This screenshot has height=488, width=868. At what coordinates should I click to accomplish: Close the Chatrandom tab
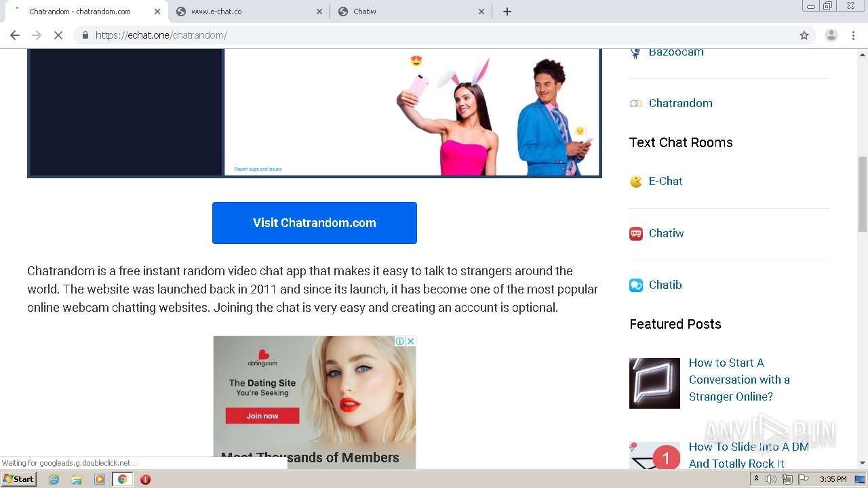(157, 12)
